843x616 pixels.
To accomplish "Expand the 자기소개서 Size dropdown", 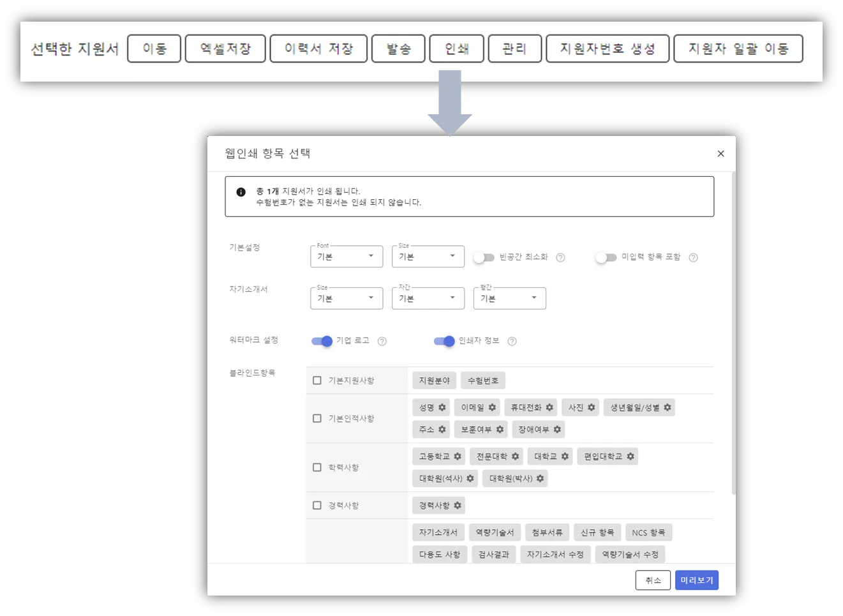I will tap(347, 298).
